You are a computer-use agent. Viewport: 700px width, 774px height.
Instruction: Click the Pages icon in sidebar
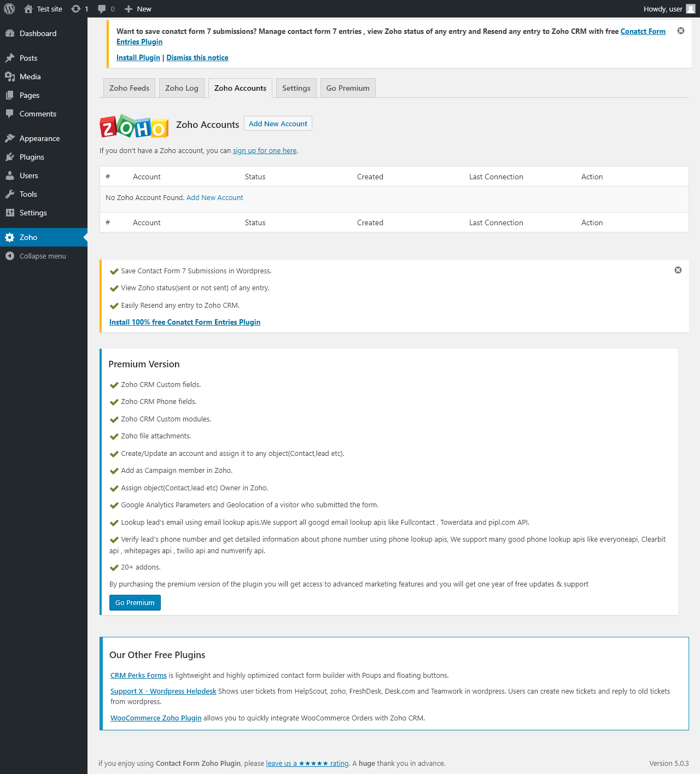[10, 95]
